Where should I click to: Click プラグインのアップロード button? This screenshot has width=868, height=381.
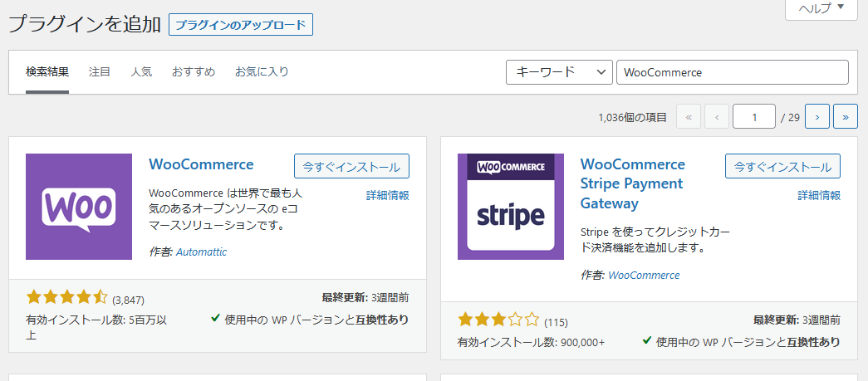pos(241,25)
